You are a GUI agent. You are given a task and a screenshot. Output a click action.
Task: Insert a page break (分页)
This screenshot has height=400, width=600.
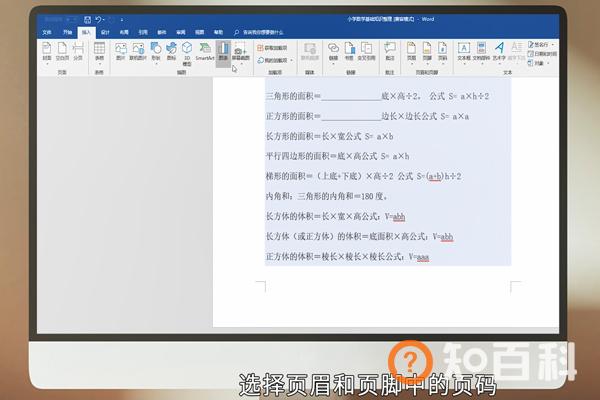78,52
